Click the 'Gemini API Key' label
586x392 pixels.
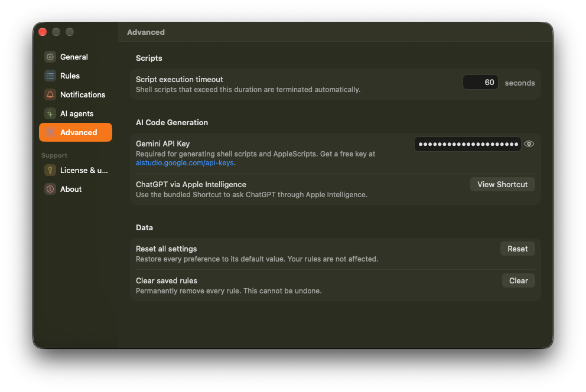[x=162, y=143]
